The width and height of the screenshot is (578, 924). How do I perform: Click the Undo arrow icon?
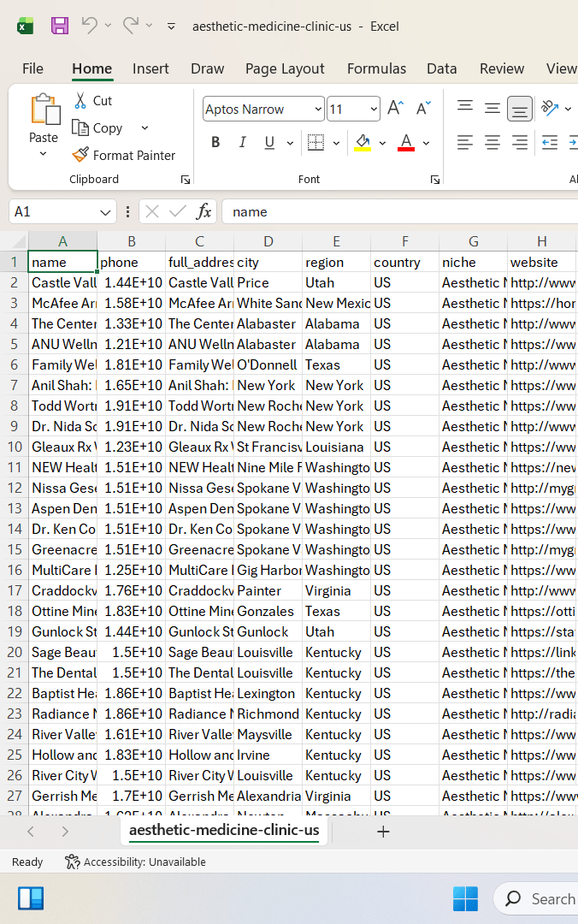click(x=90, y=26)
